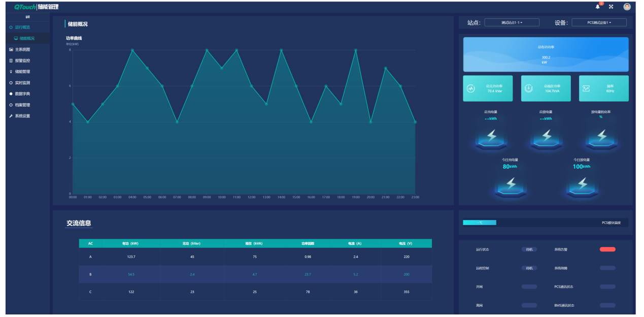Open 主系统图 in the sidebar
Viewport: 644px width, 317px height.
(x=22, y=49)
